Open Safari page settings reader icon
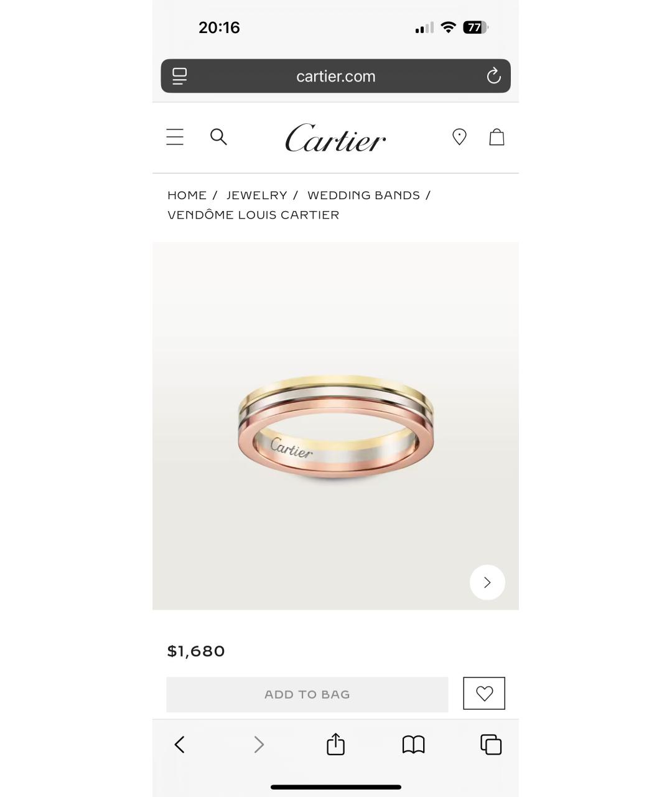The width and height of the screenshot is (672, 797). [x=179, y=76]
